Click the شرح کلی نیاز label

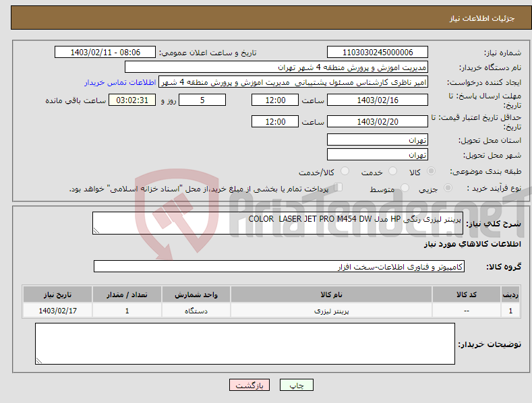(x=494, y=224)
